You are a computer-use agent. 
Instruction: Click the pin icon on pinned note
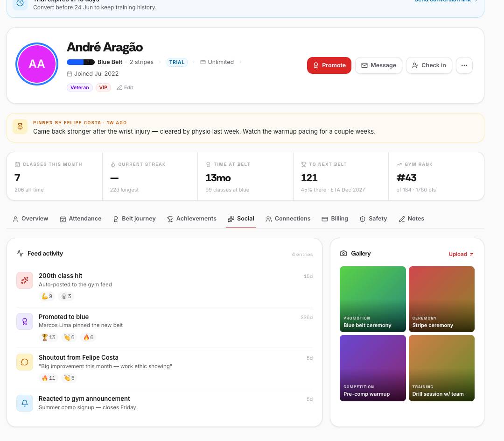(20, 127)
